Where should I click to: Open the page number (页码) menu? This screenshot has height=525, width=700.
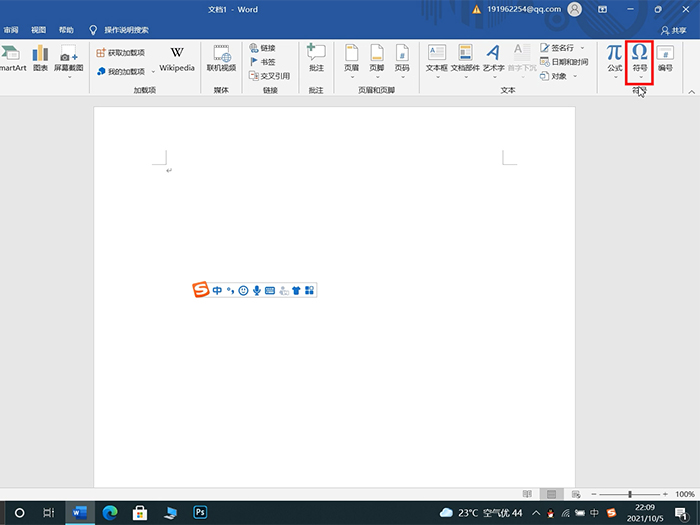click(x=402, y=62)
